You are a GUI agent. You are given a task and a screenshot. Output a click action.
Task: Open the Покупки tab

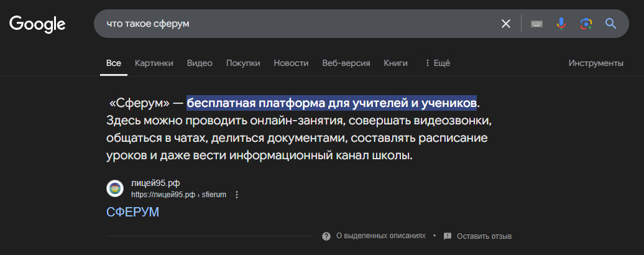pos(243,63)
